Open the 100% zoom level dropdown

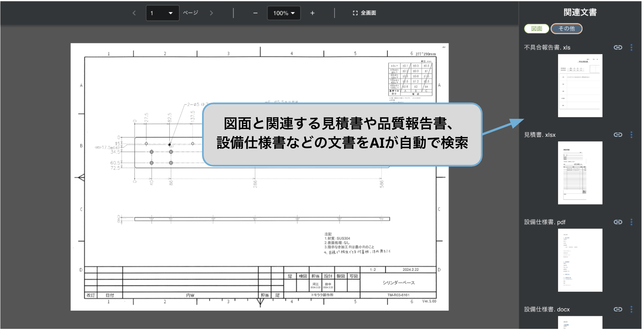[284, 13]
